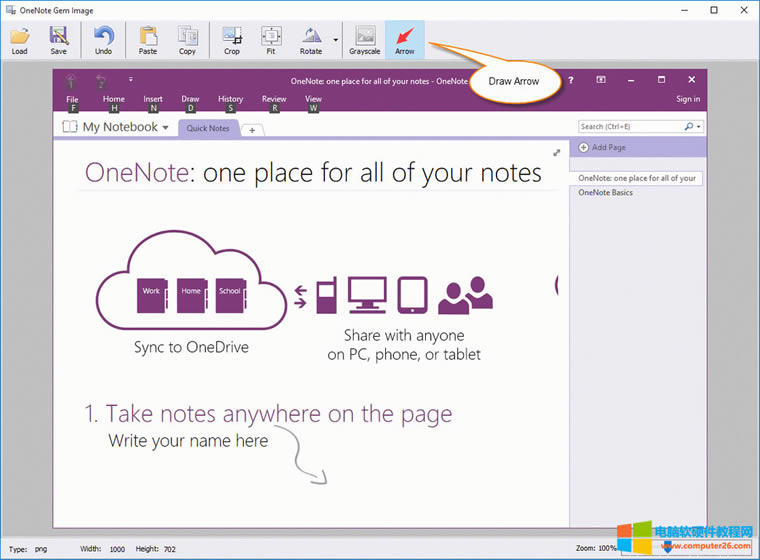Screen dimensions: 760x560
Task: Click the Fit image icon
Action: point(271,38)
